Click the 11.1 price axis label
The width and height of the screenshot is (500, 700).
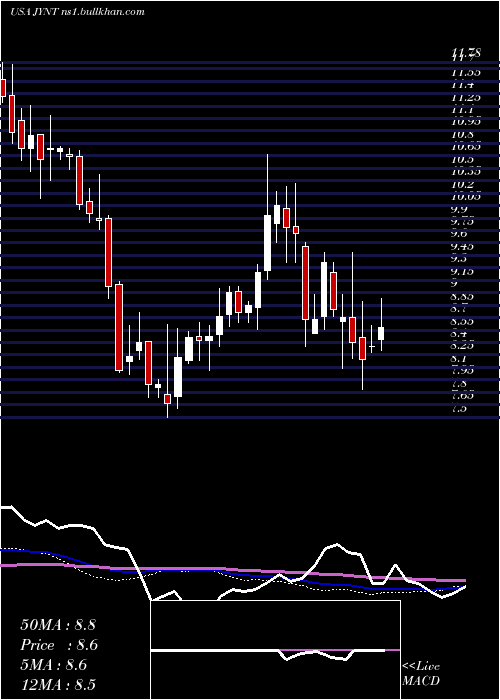tap(462, 110)
